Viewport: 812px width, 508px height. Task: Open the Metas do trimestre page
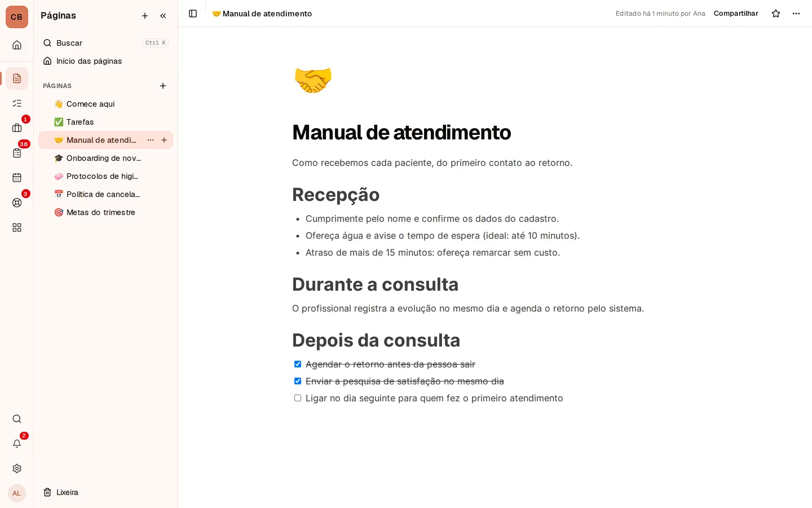[105, 212]
